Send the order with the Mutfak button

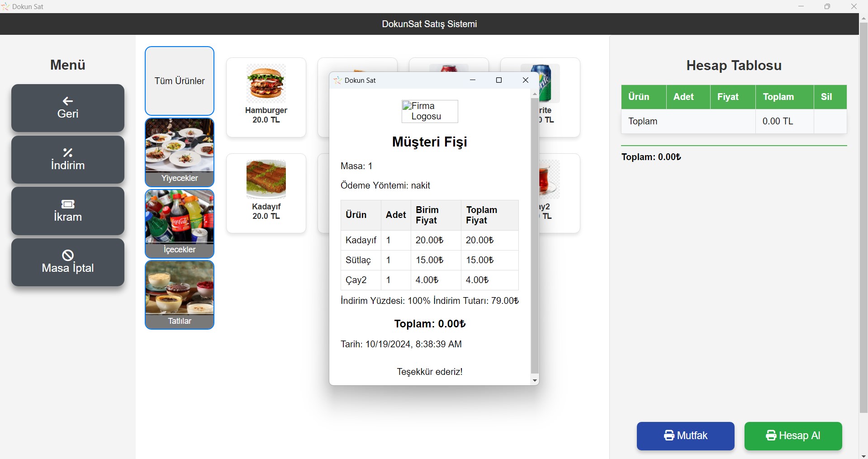click(685, 435)
